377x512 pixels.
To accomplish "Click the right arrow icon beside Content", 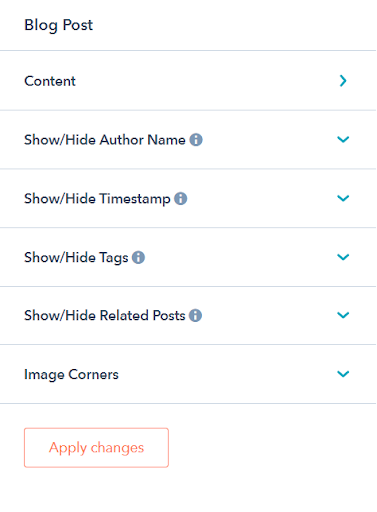I will (343, 81).
